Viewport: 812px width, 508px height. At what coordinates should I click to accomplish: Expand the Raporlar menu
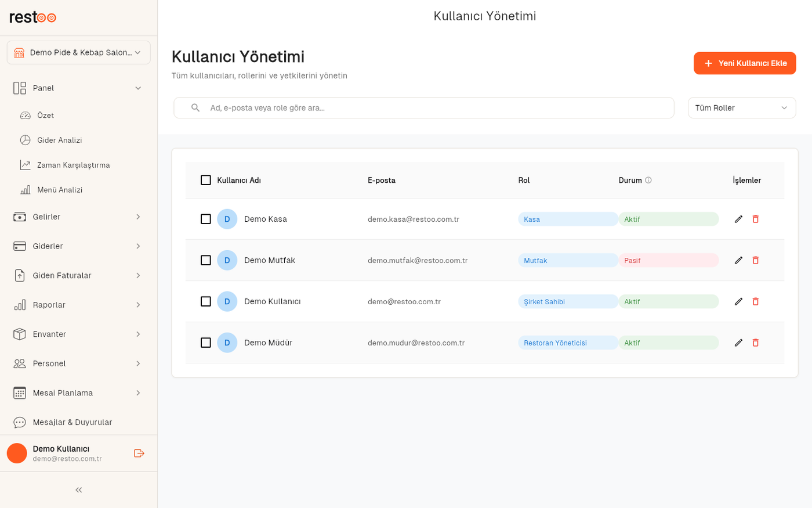point(79,305)
